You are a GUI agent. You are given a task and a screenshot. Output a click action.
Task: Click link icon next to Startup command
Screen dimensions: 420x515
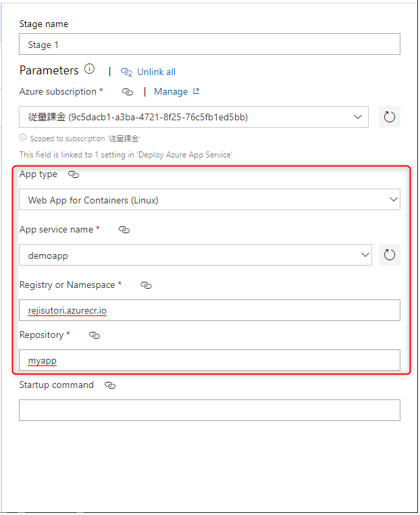pos(110,385)
